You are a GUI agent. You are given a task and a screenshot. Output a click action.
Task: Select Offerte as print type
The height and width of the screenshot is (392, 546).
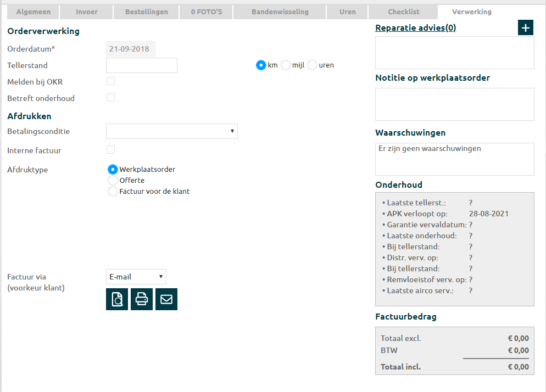[113, 180]
